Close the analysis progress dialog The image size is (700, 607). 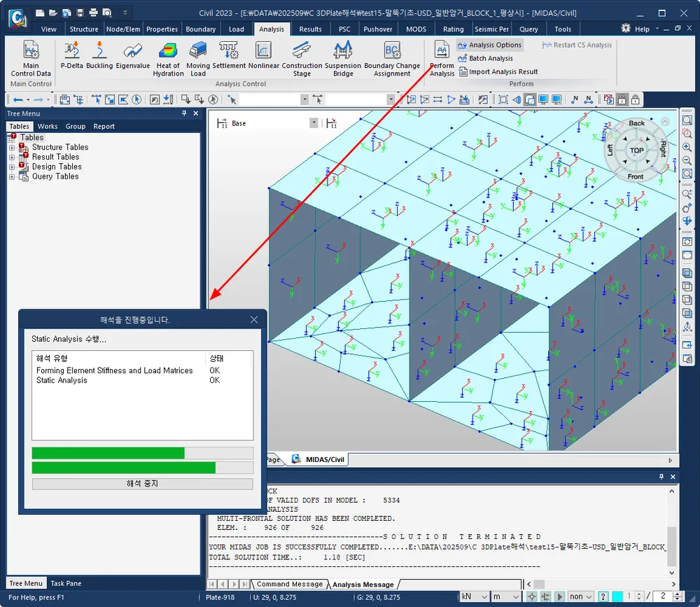pyautogui.click(x=254, y=319)
